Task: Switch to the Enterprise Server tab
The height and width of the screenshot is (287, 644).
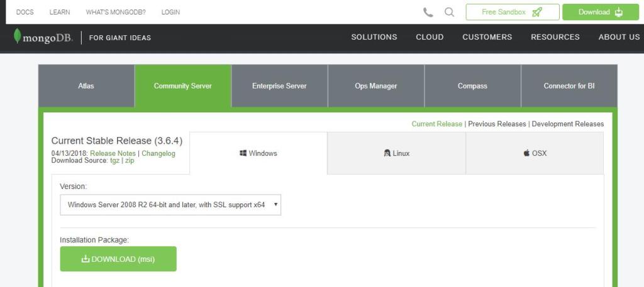Action: (279, 85)
